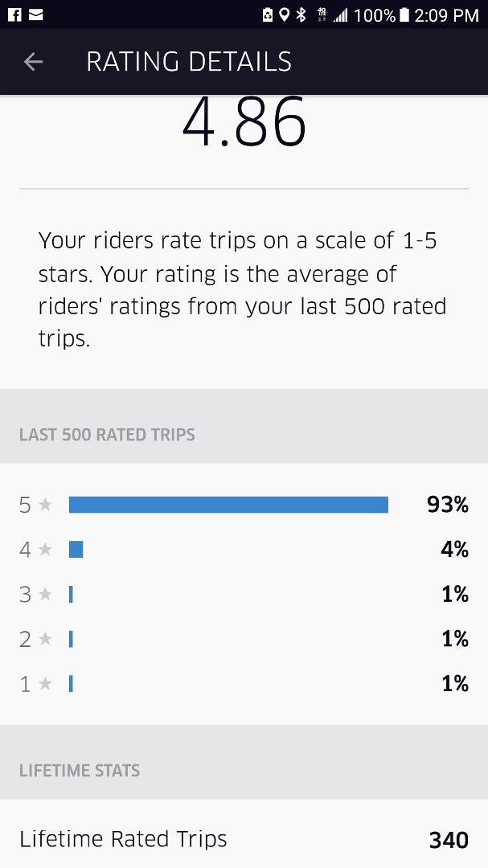
Task: Tap the LIFETIME STATS section header
Action: pos(80,770)
